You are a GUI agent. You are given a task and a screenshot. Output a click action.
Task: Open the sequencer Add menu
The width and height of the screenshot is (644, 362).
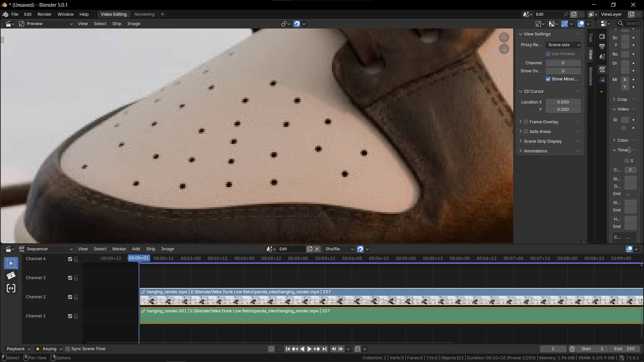click(136, 249)
